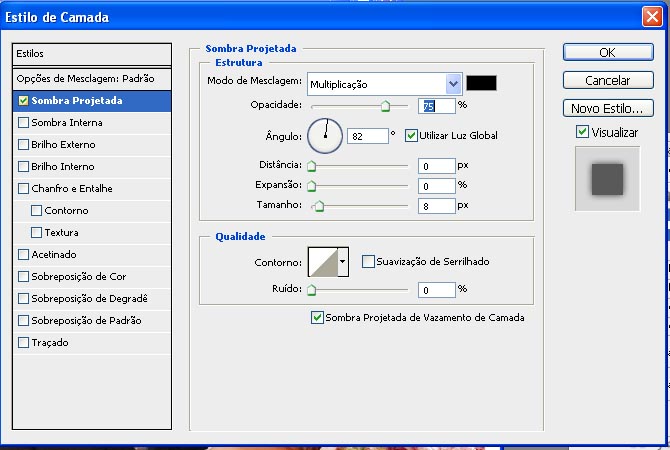Click the Cancelar button

[x=607, y=80]
